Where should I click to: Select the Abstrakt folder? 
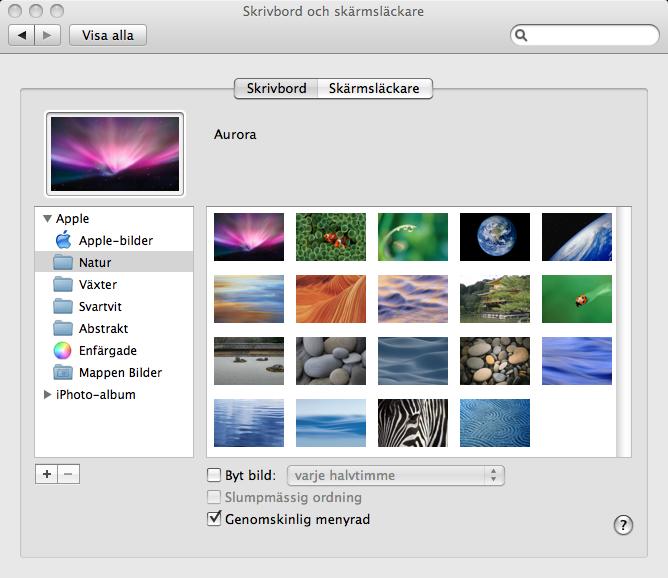[x=114, y=328]
